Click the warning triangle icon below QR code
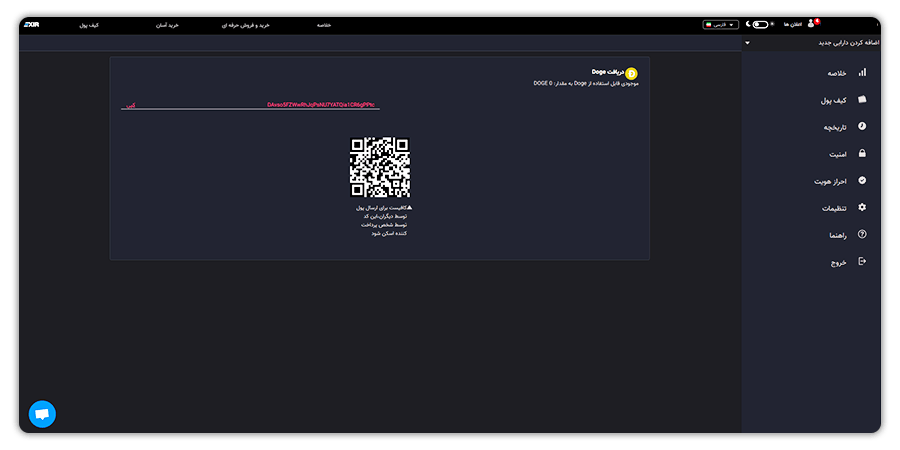Screen dimensions: 900x450 [x=409, y=207]
